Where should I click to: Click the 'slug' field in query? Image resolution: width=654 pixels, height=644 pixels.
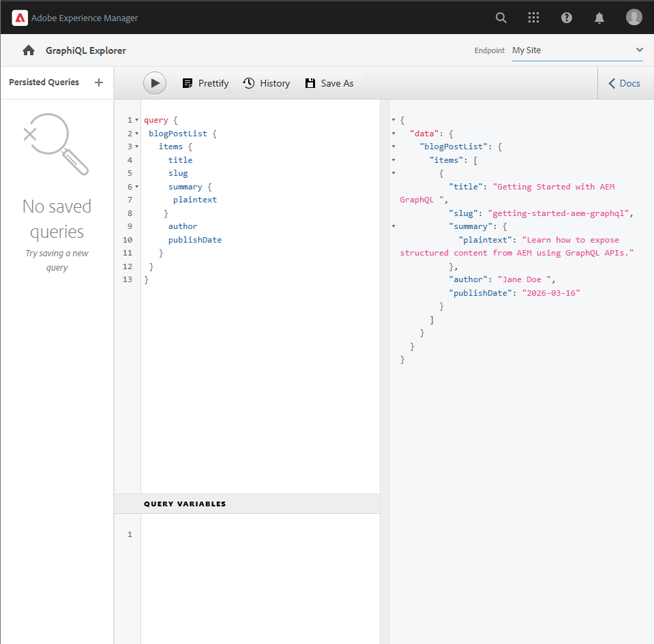pos(178,173)
